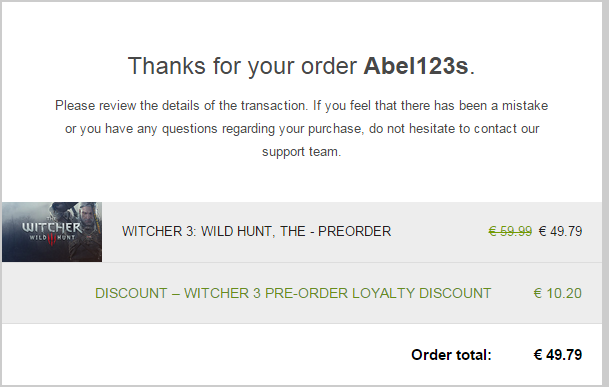
Task: Click the € 49.79 discounted item price
Action: tap(560, 232)
